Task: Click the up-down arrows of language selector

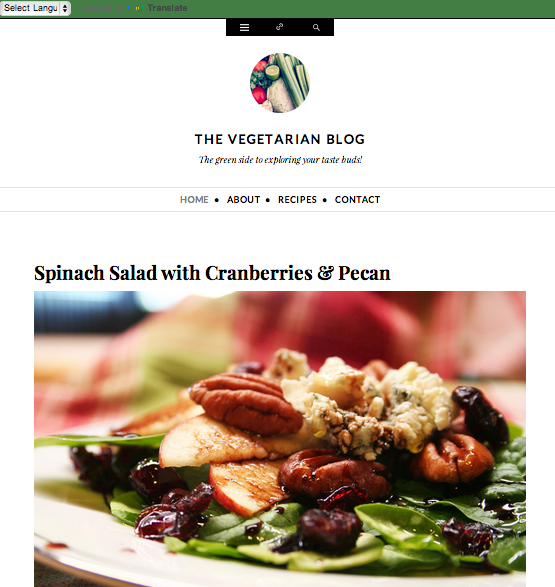Action: pyautogui.click(x=65, y=8)
